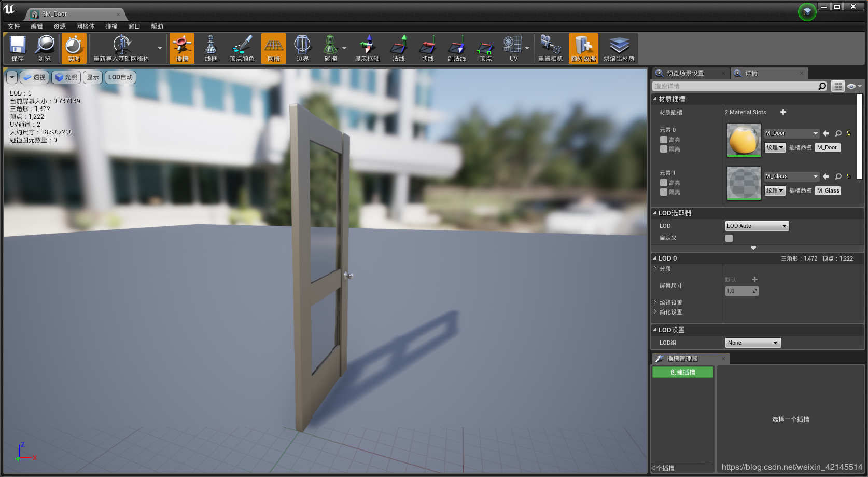Browse to M_Glass asset magnifier icon
Screen dimensions: 868x477
[838, 176]
